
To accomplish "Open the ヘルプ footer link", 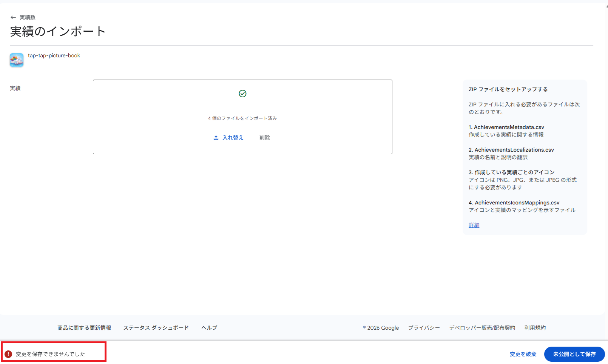I will pos(209,328).
